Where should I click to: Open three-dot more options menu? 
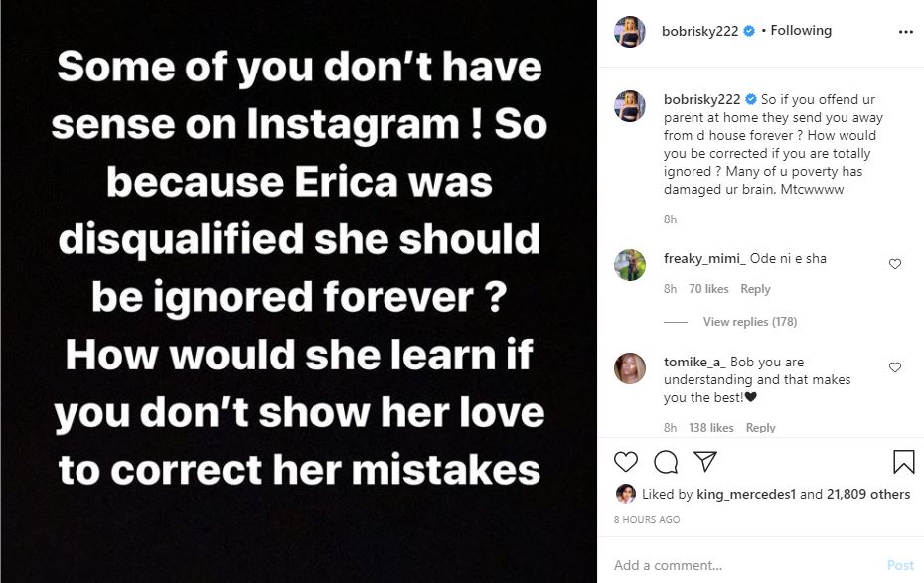tap(905, 31)
